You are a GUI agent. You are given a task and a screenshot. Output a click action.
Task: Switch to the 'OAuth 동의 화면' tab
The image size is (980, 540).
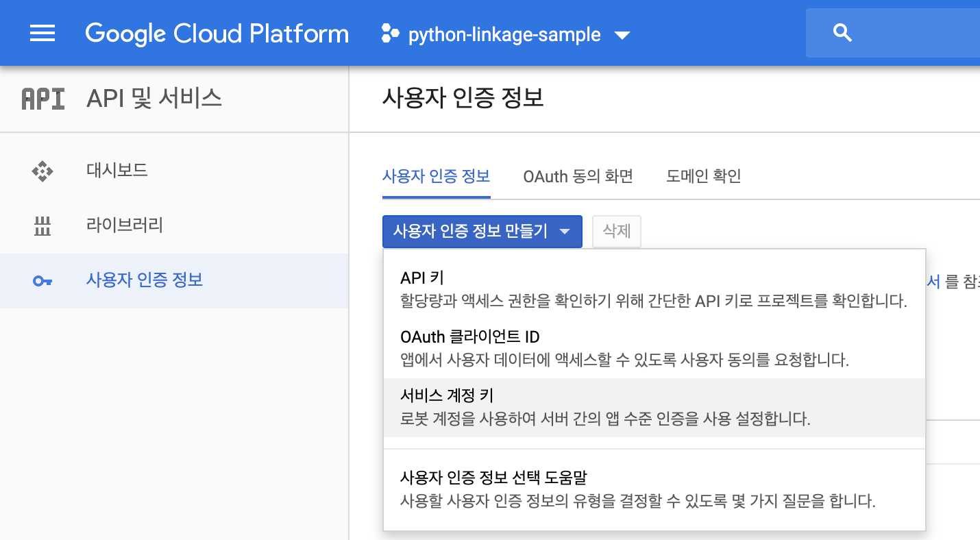coord(578,177)
